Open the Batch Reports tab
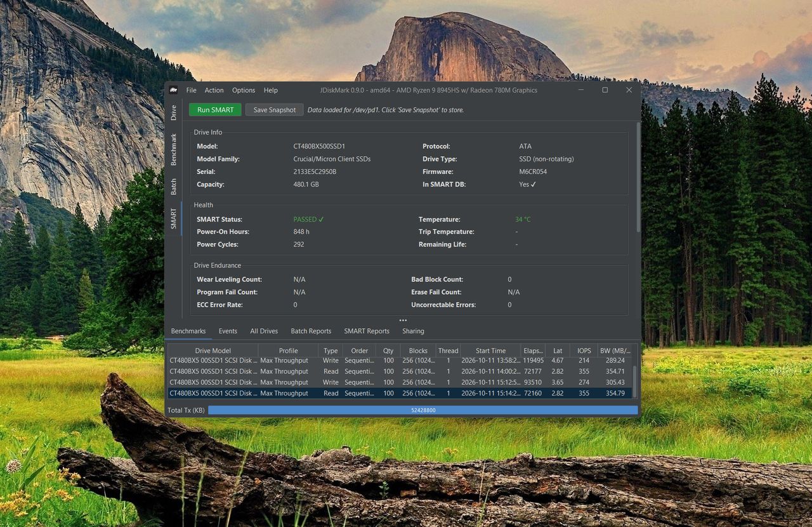 pos(311,331)
